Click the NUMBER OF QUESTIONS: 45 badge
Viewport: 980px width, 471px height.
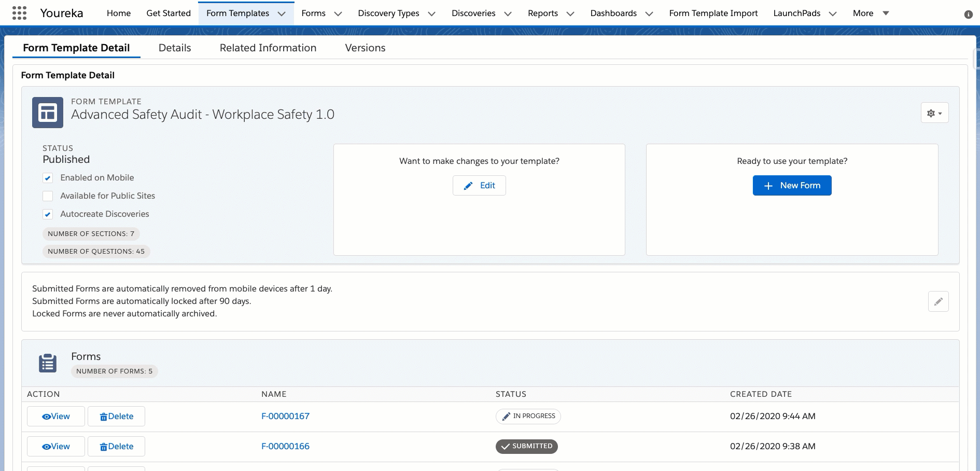point(96,252)
